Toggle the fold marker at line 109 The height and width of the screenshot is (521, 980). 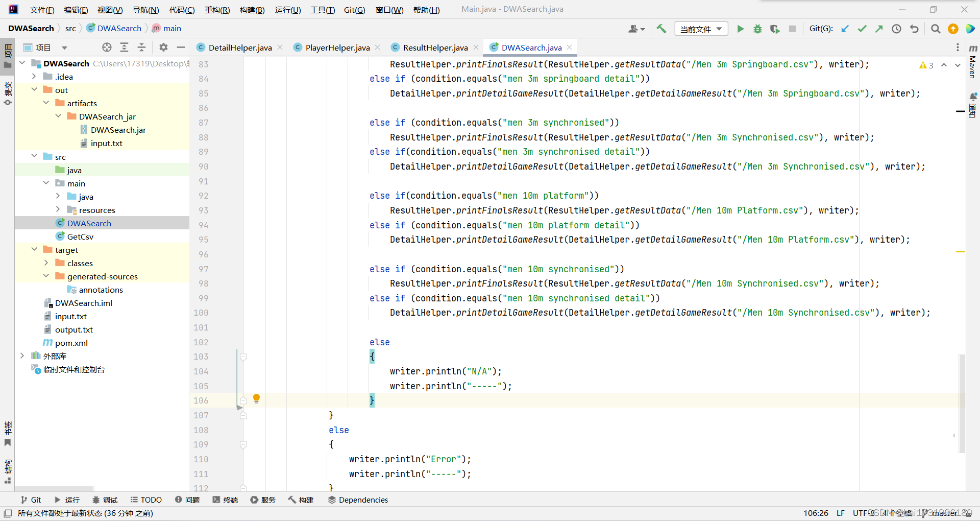point(243,444)
